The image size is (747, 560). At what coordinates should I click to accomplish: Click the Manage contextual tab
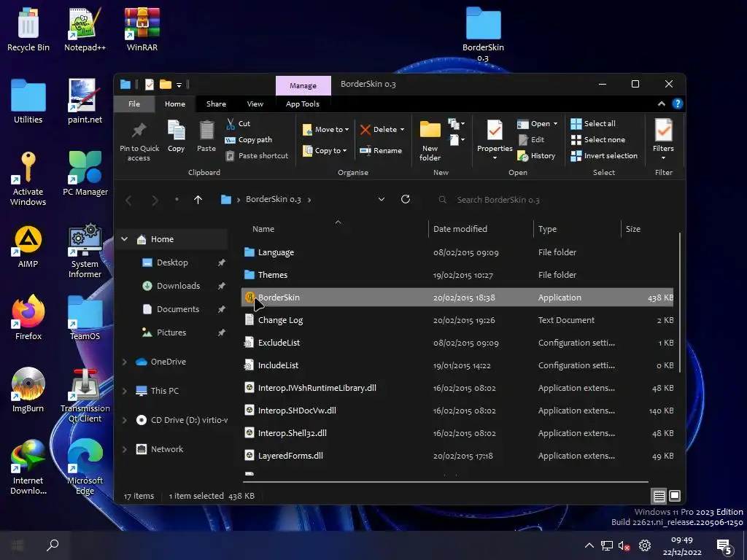(303, 86)
